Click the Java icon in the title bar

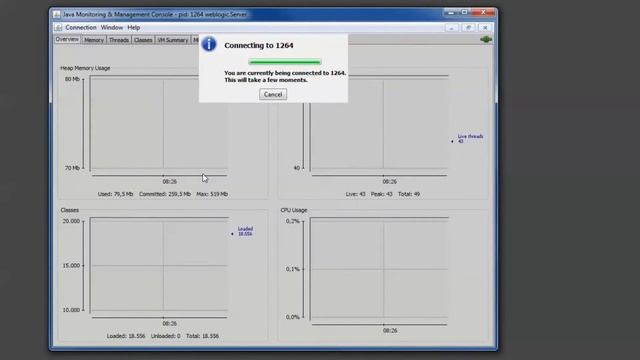57,15
